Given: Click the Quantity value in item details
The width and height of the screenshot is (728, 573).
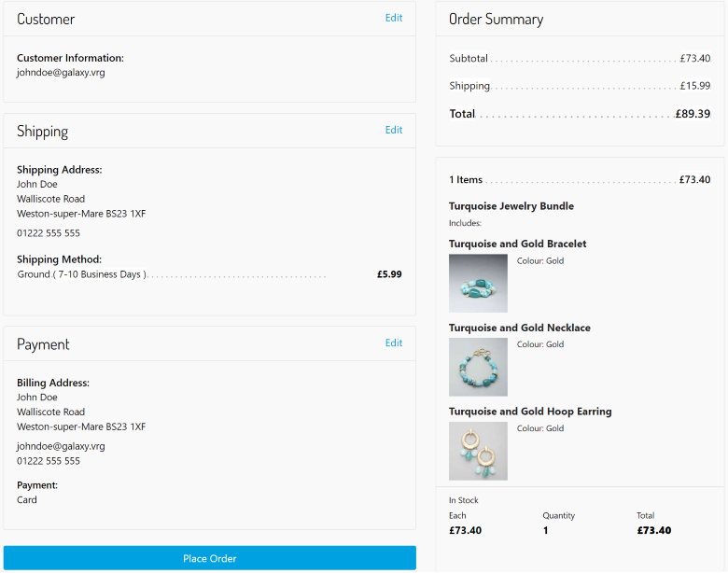Looking at the screenshot, I should (x=545, y=530).
